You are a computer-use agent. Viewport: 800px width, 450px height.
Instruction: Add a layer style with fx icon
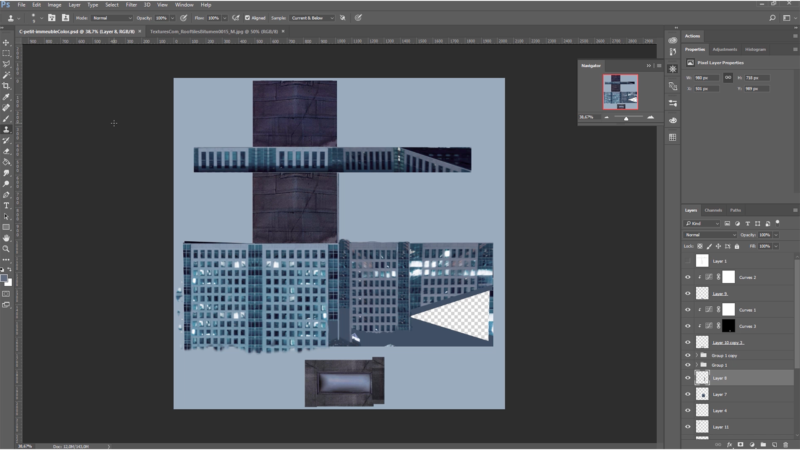(729, 445)
